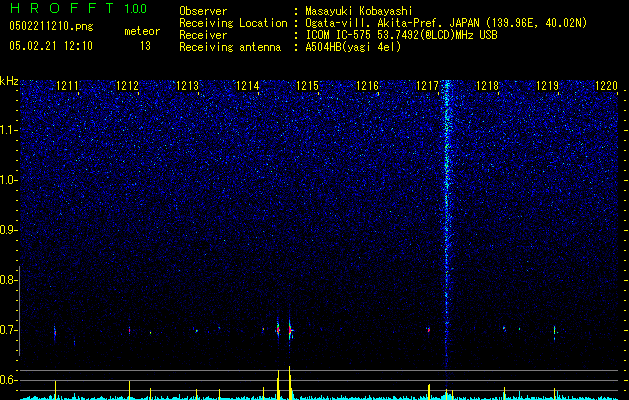Viewport: 629px width, 400px height.
Task: Click the 1.1 kHz frequency axis label
Action: pos(7,130)
